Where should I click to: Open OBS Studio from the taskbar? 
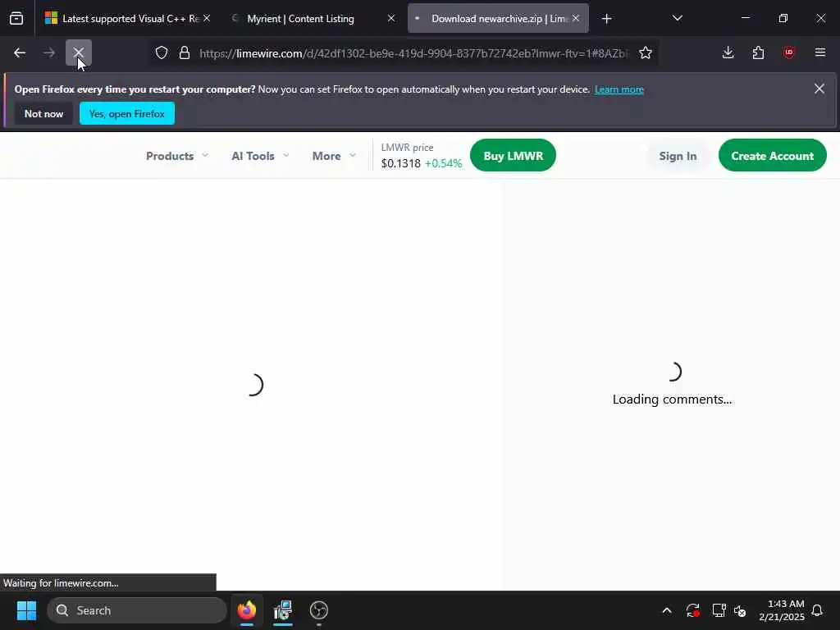[x=319, y=610]
